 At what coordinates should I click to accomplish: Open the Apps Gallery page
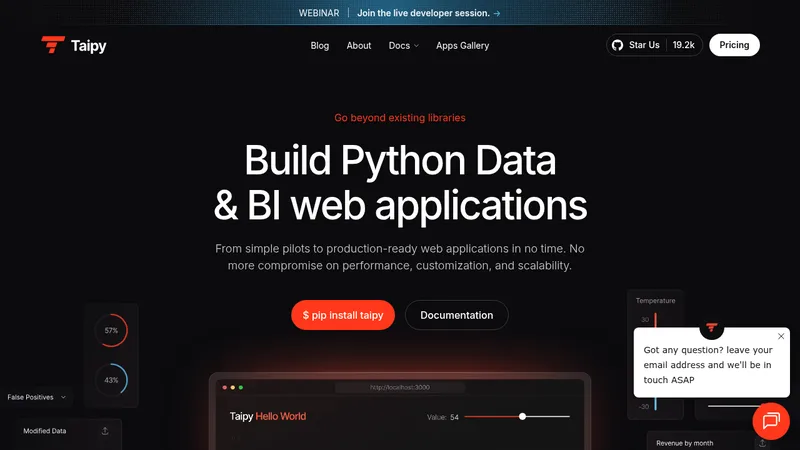pyautogui.click(x=462, y=45)
